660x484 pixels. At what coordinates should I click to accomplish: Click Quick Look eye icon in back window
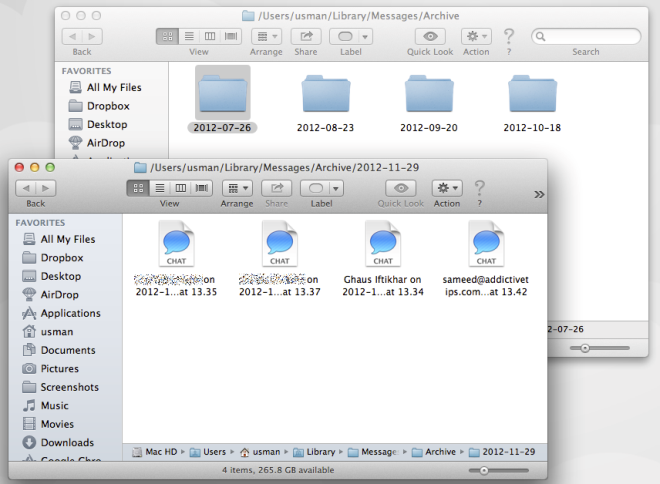click(430, 36)
